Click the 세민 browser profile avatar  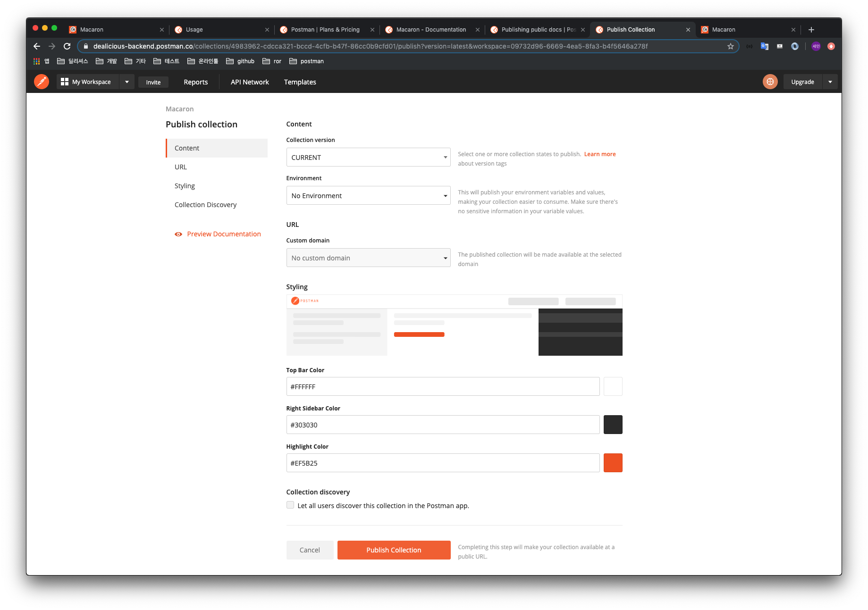tap(816, 46)
